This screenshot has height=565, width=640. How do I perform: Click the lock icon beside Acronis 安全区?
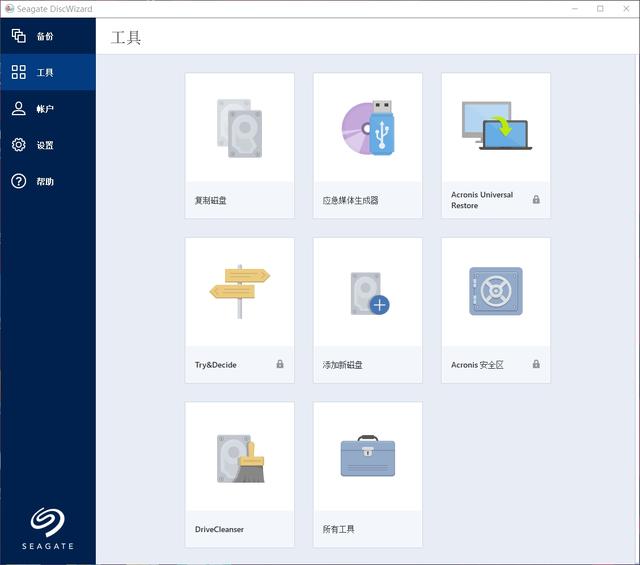click(x=536, y=364)
